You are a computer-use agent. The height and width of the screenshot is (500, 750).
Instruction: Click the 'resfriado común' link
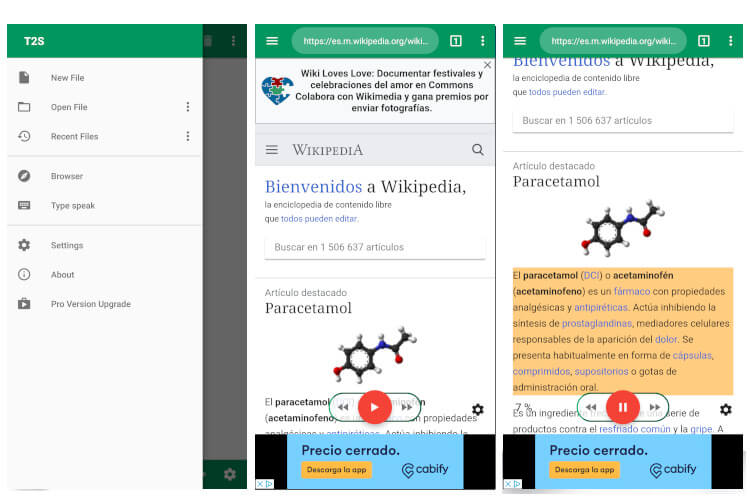(635, 429)
